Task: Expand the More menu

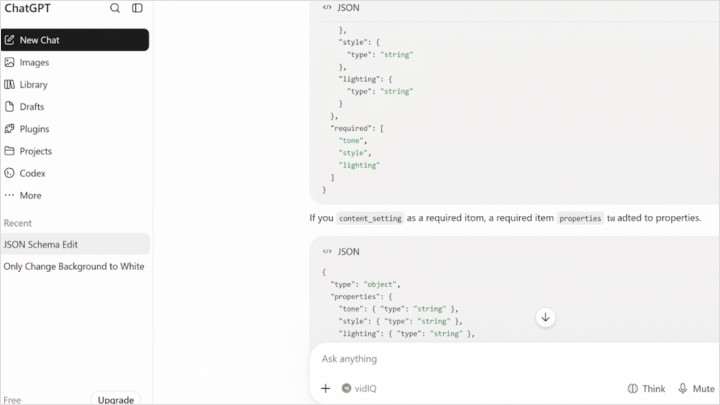Action: [75, 196]
